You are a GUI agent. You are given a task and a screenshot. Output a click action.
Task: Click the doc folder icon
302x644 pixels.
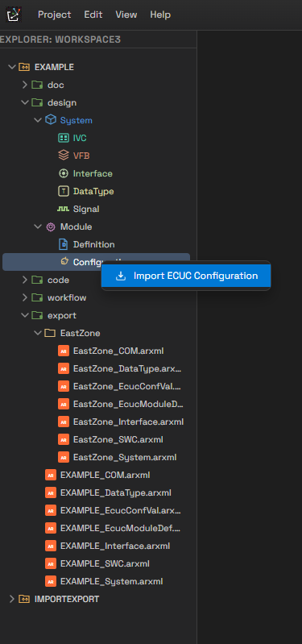[37, 85]
